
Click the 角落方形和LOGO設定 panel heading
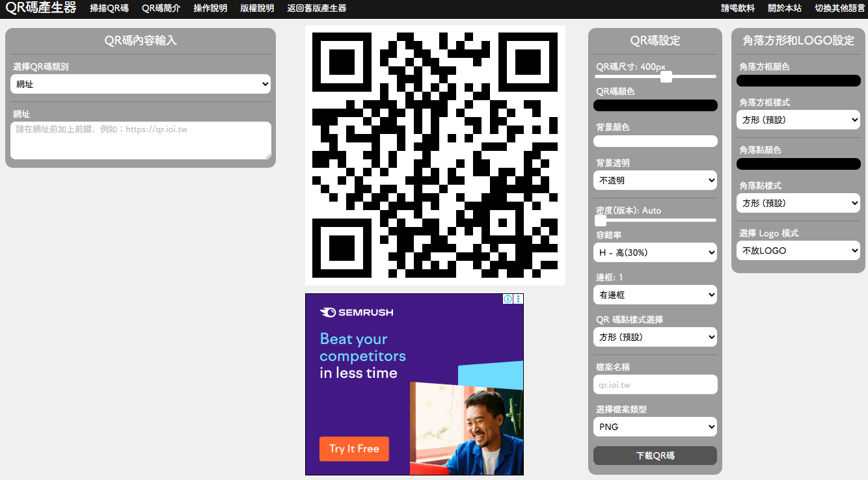(x=798, y=40)
